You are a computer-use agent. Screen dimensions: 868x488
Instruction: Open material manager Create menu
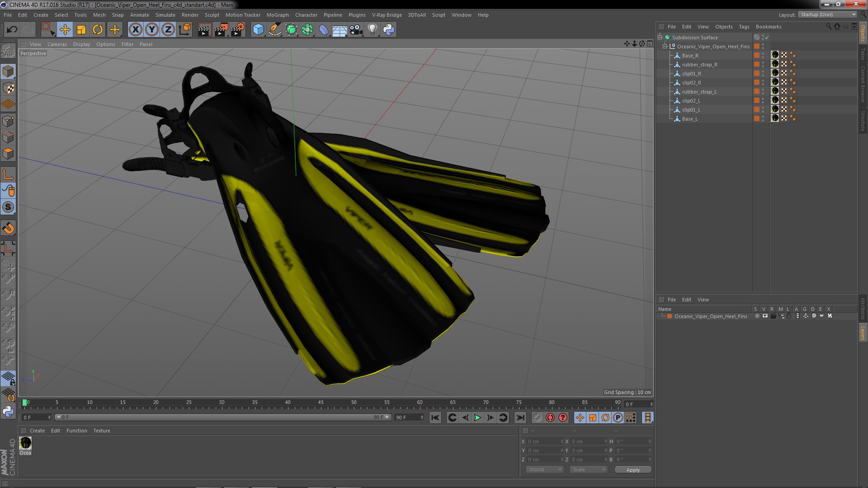37,431
